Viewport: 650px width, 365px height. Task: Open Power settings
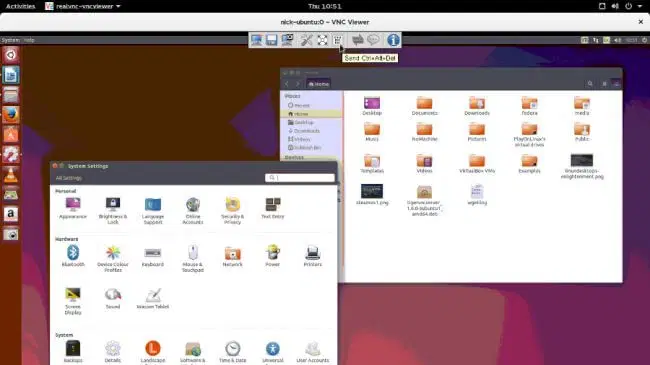(272, 256)
